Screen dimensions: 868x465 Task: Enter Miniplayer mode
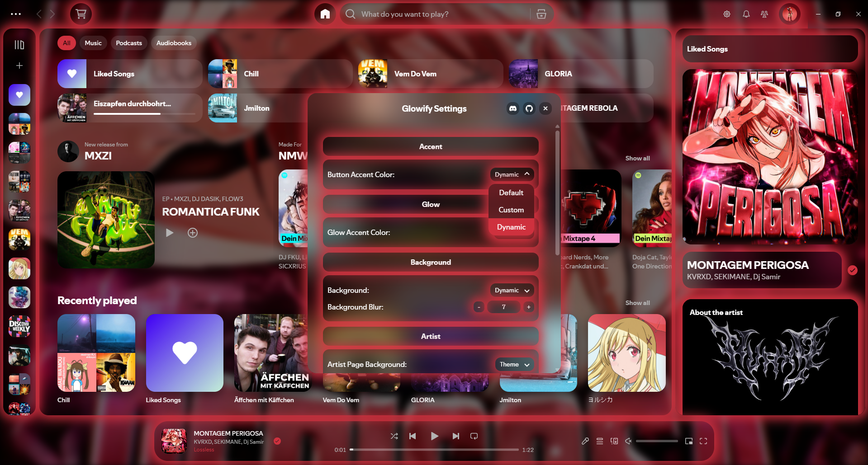click(x=689, y=441)
